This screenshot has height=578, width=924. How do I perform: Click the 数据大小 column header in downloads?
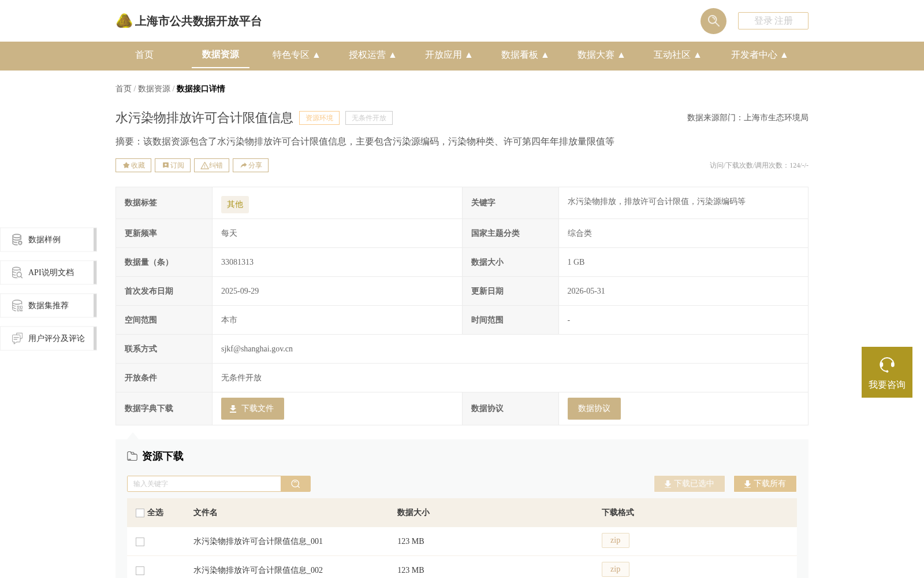413,513
